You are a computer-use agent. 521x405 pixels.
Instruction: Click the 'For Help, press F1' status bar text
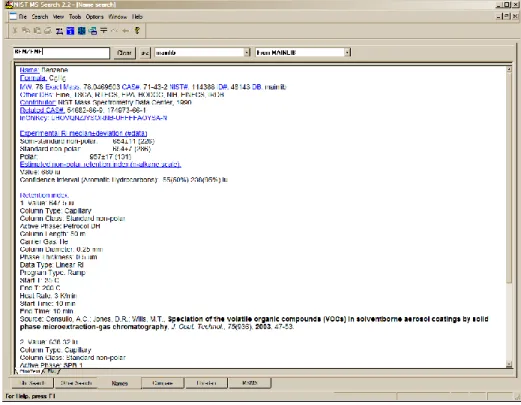click(x=30, y=396)
